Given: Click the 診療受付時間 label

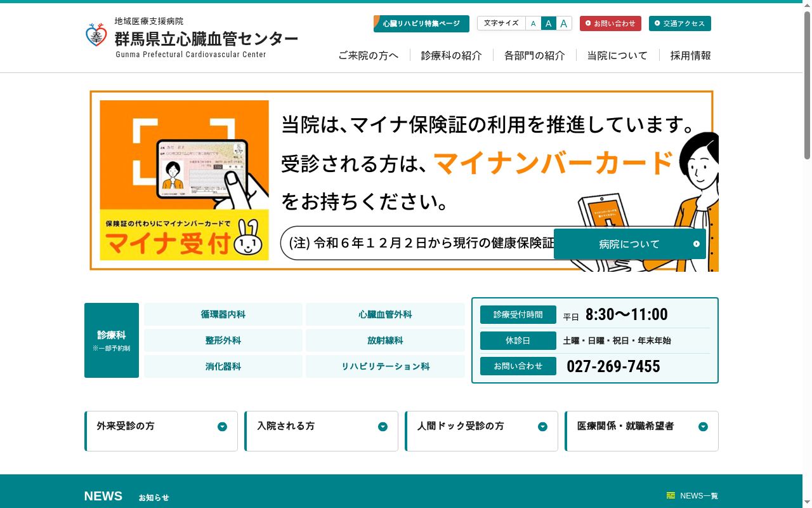Looking at the screenshot, I should tap(518, 314).
